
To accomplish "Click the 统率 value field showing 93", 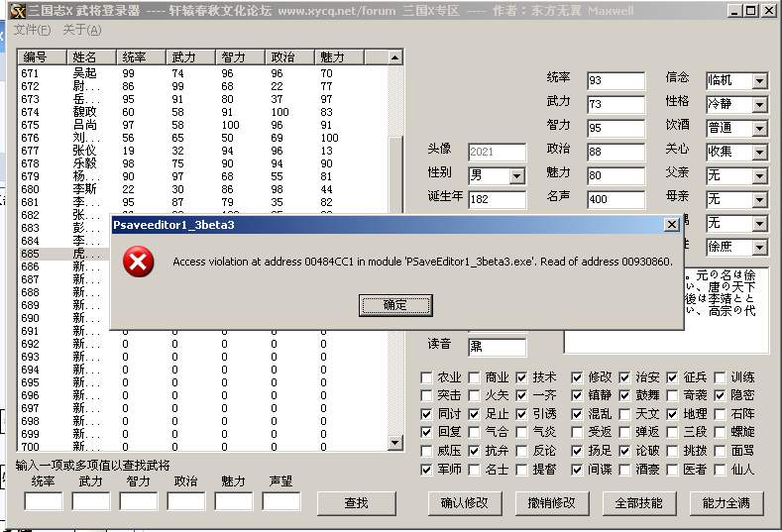I will [614, 80].
